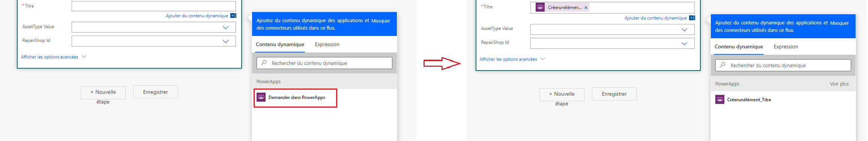Screen dimensions: 868x141
Task: Click PowerApps icon inside the Titre token
Action: 540,7
